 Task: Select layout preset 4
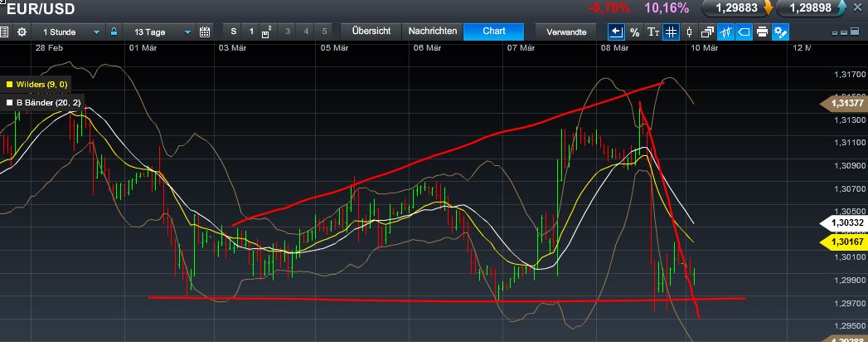click(x=306, y=32)
